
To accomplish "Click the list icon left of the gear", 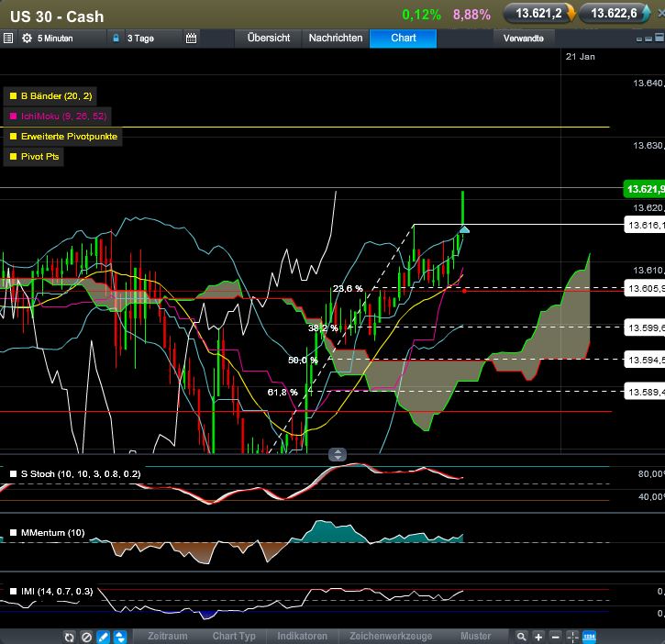I will [x=8, y=39].
